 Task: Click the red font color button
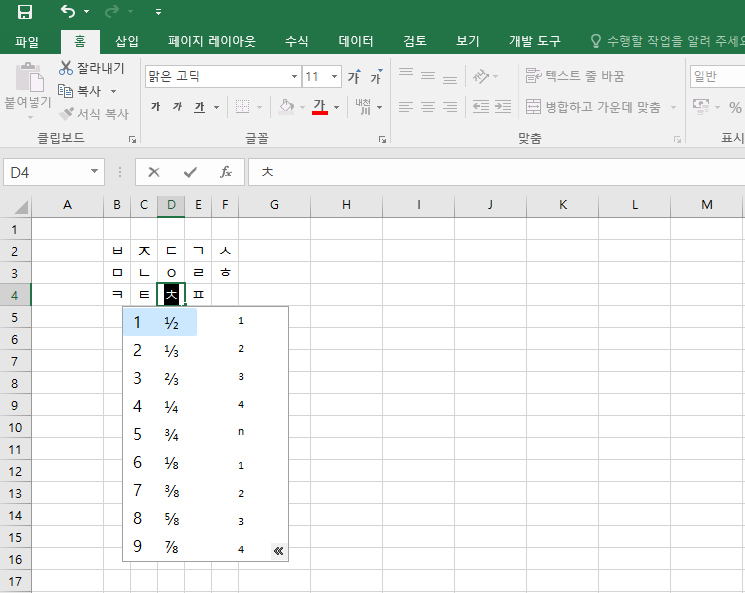pos(320,106)
